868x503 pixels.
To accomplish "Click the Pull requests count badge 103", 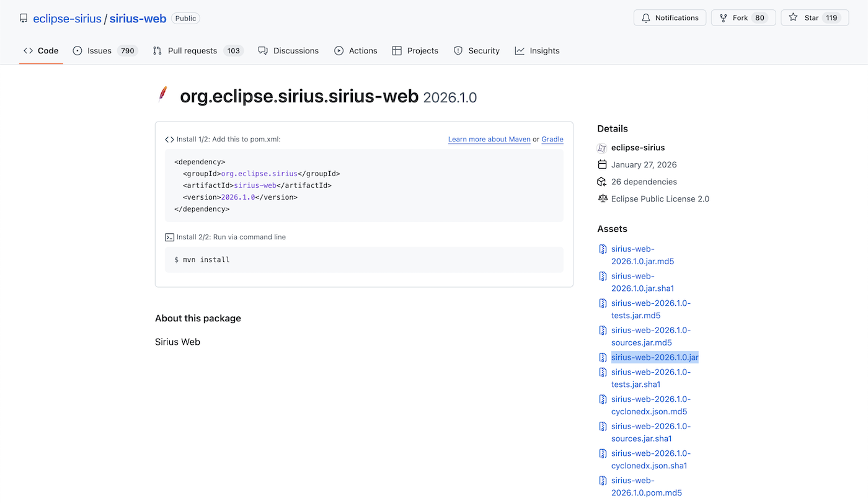I will click(234, 51).
